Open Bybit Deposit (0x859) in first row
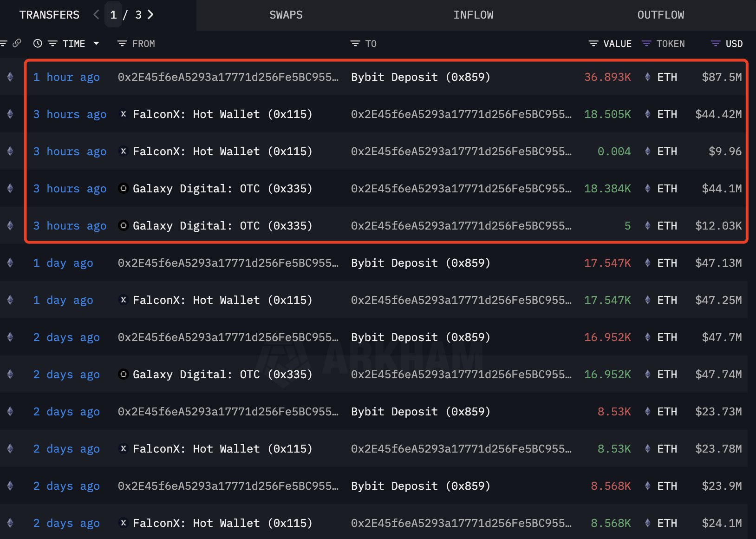The image size is (756, 539). click(420, 77)
